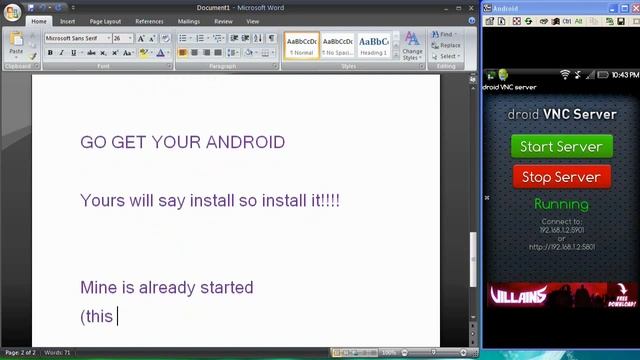Increase paragraph indent

pyautogui.click(x=245, y=38)
